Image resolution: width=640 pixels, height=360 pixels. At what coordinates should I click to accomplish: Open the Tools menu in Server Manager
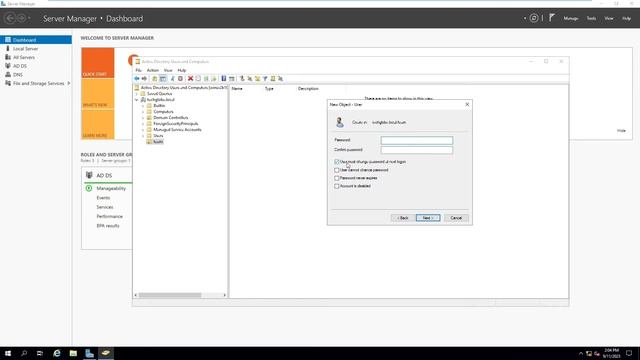point(591,18)
